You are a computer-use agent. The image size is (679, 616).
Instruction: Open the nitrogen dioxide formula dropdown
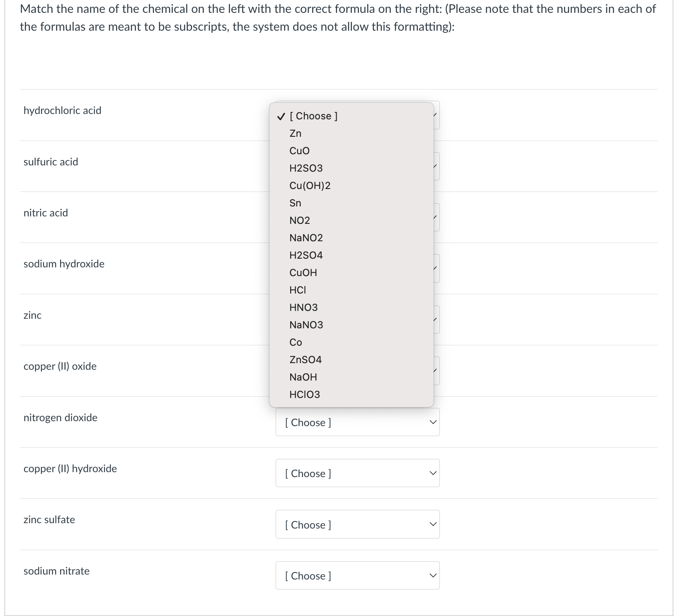(x=357, y=422)
